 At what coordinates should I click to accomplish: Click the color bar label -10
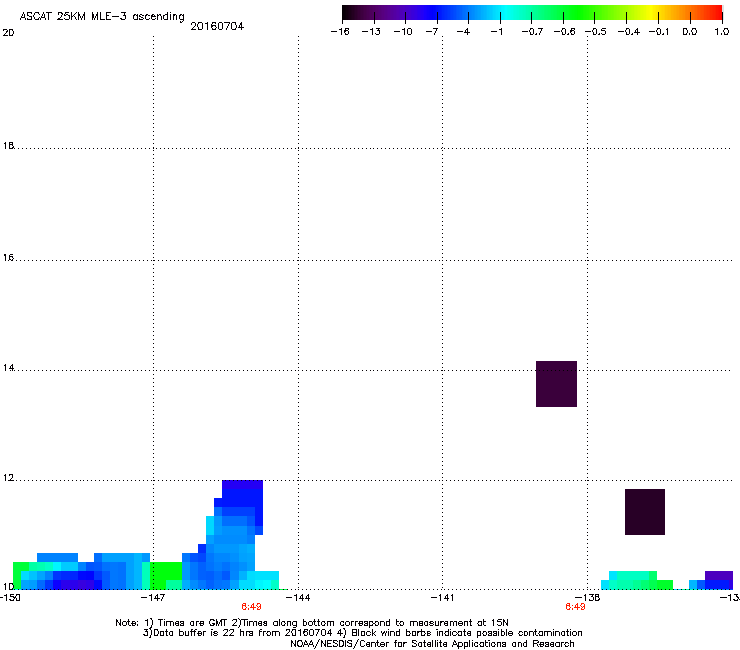tap(403, 32)
